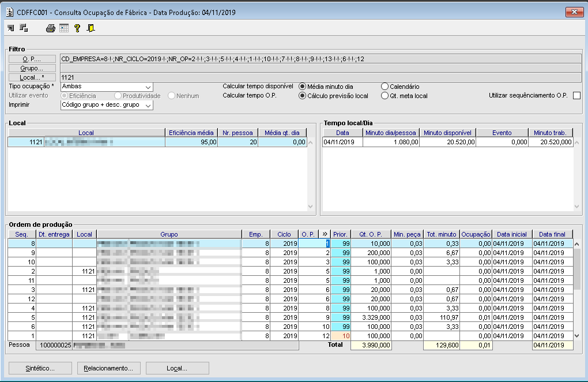Click the Local... * filter button
The width and height of the screenshot is (588, 382).
[x=32, y=78]
